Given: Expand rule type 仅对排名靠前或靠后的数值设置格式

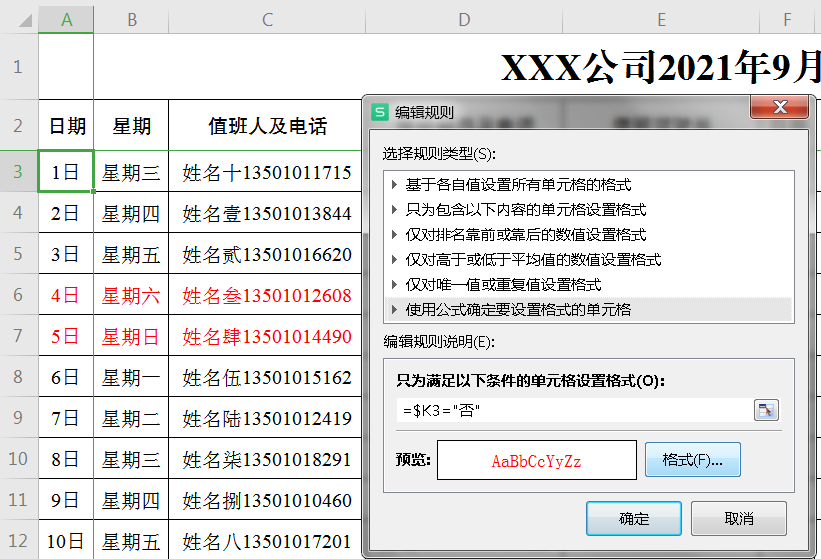Looking at the screenshot, I should point(394,234).
